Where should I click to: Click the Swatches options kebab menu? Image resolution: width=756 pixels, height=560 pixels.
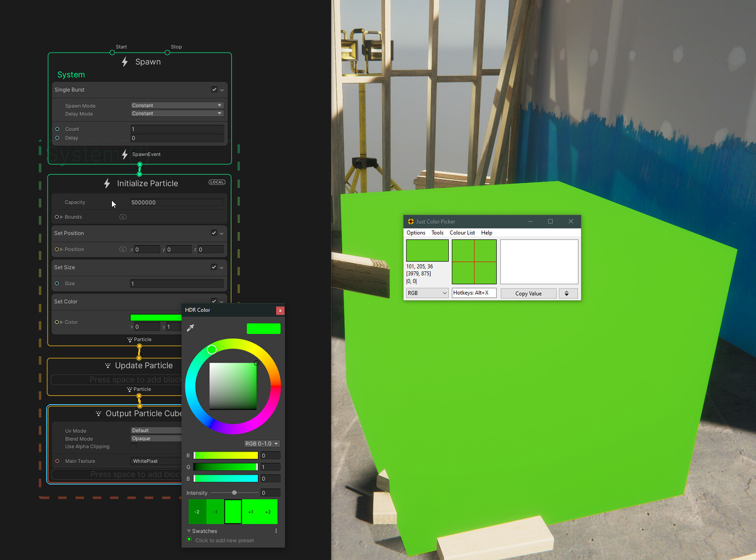276,531
